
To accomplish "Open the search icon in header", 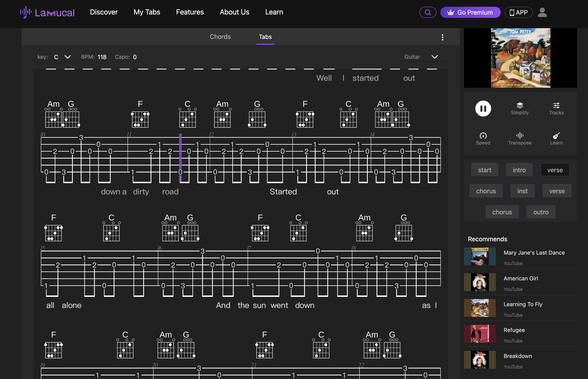I will click(428, 12).
